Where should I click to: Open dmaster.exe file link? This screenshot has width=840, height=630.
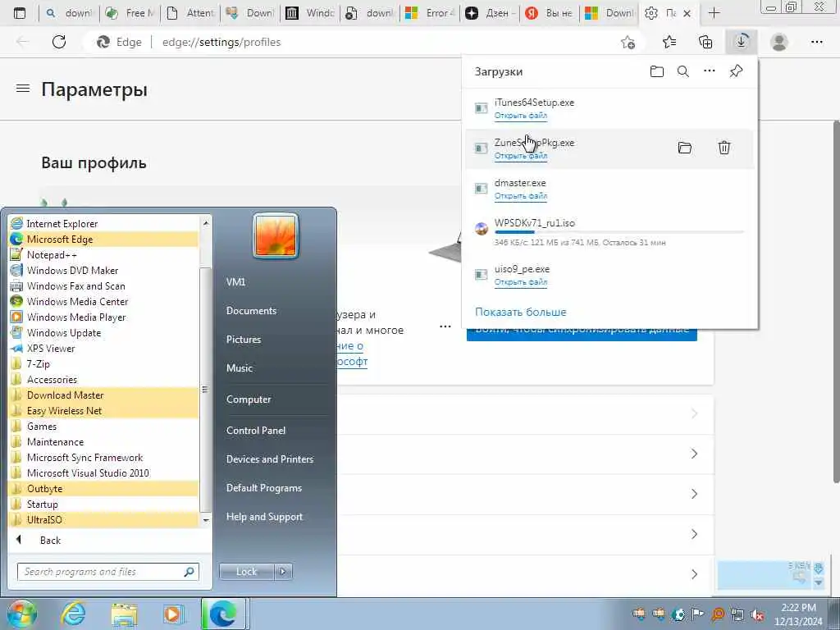521,195
